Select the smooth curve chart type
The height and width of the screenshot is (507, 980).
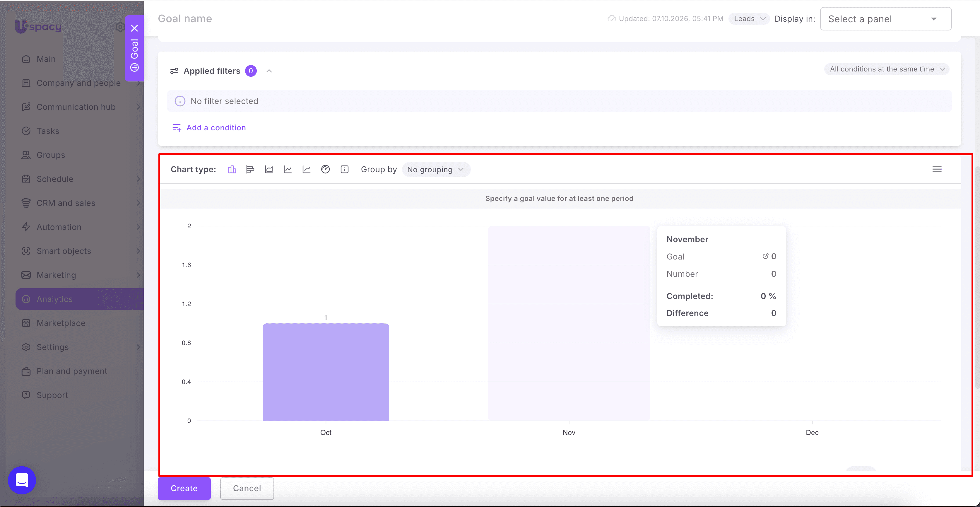click(x=306, y=169)
